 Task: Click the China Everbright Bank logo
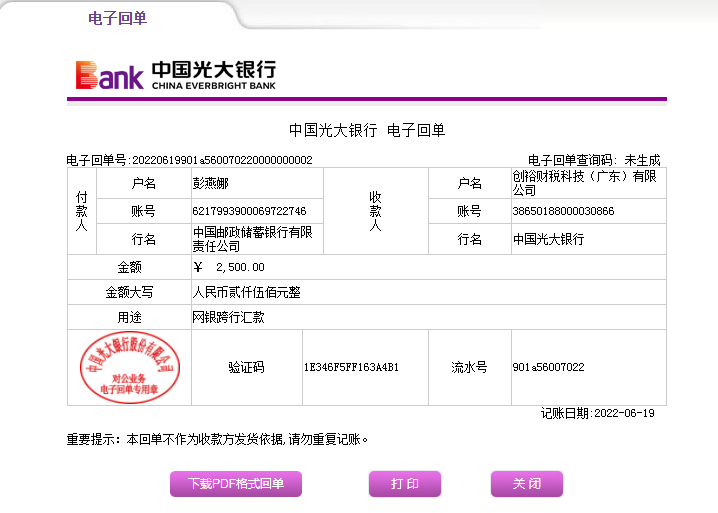pos(176,75)
